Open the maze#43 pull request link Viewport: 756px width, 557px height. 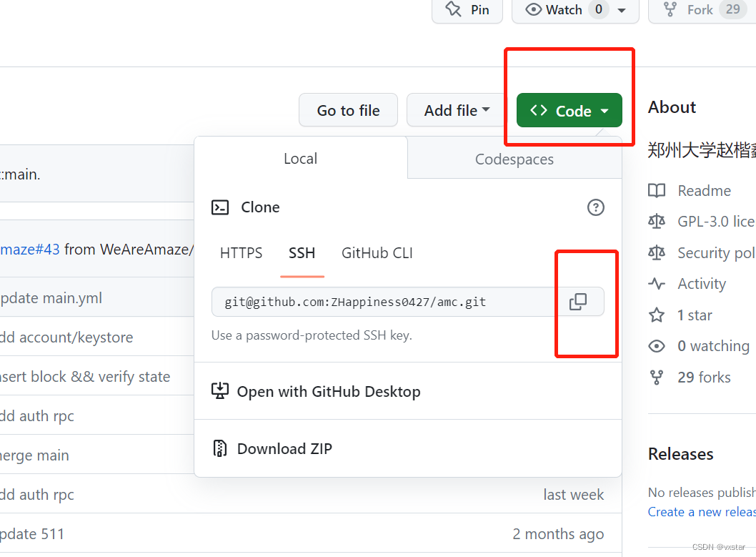pos(30,250)
